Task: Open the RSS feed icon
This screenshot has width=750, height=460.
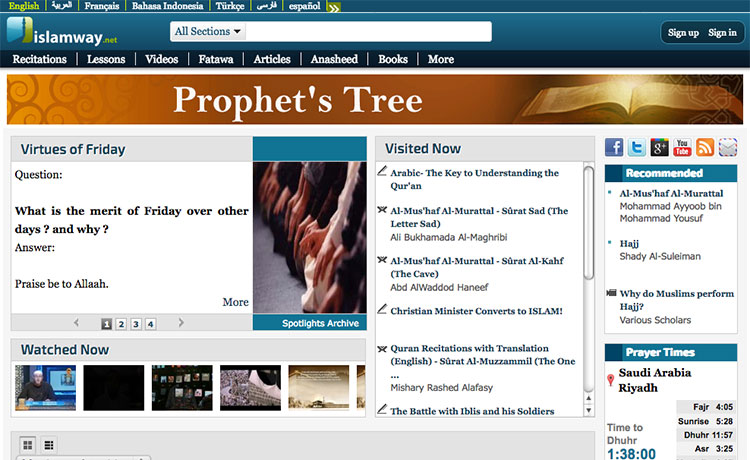Action: tap(705, 147)
